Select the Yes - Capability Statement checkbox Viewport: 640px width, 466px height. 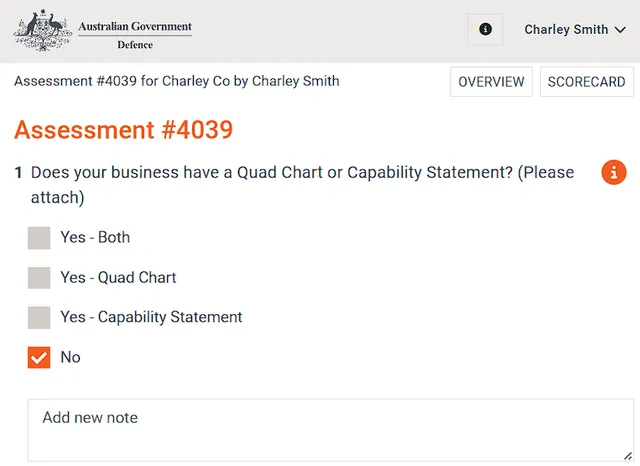tap(39, 317)
